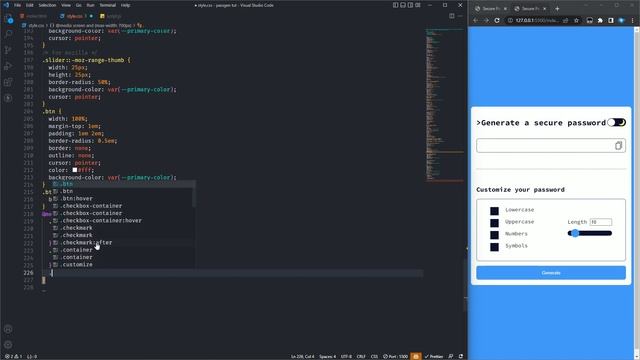The width and height of the screenshot is (640, 360).
Task: Check the Uppercase checkbox
Action: point(494,223)
